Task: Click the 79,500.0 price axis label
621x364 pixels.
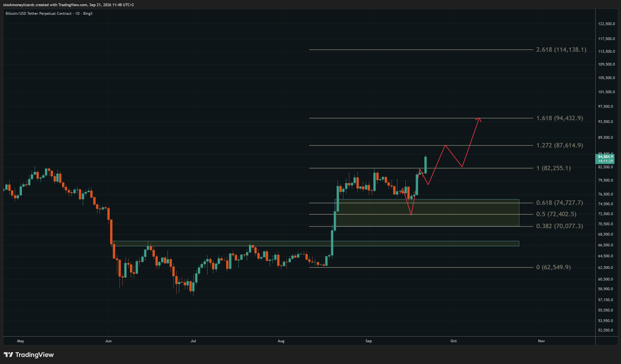Action: tap(605, 180)
